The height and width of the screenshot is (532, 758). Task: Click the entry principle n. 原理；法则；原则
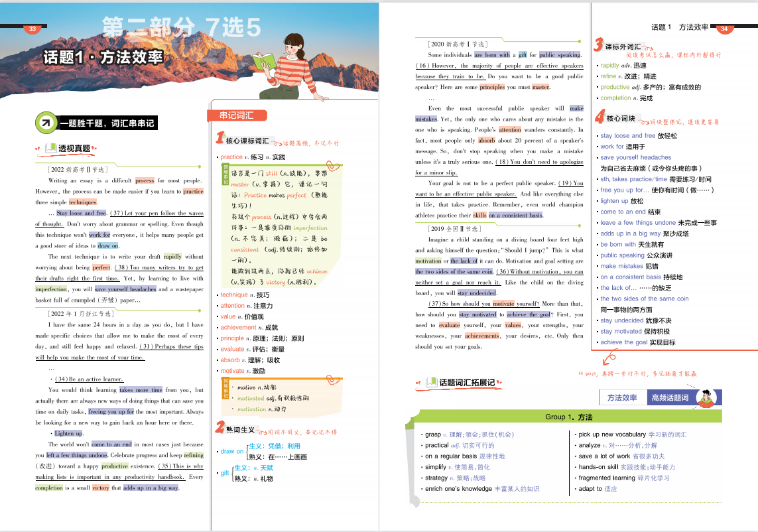tap(262, 338)
